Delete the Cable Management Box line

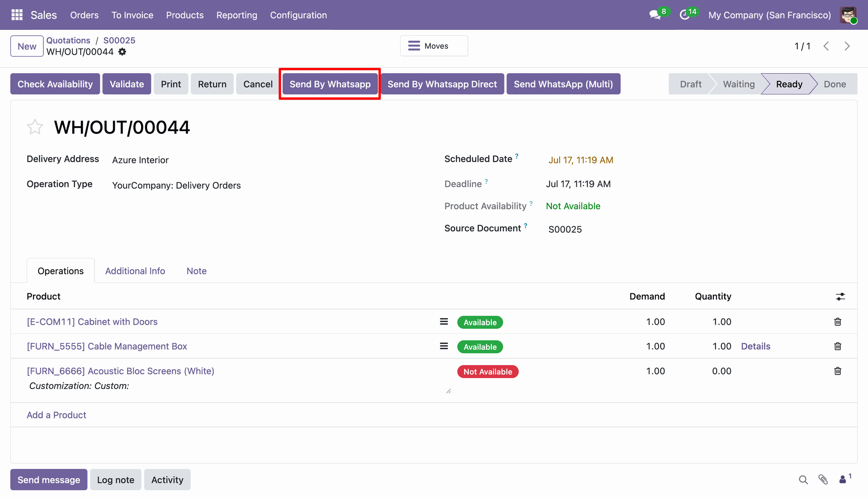pyautogui.click(x=838, y=346)
